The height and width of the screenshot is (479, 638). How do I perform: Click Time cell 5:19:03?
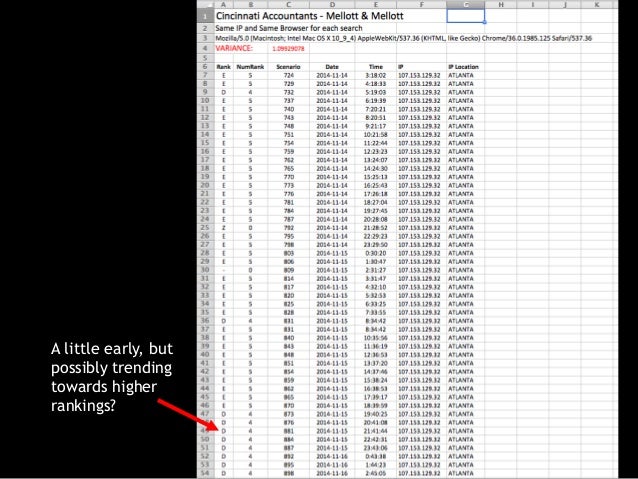pyautogui.click(x=376, y=92)
